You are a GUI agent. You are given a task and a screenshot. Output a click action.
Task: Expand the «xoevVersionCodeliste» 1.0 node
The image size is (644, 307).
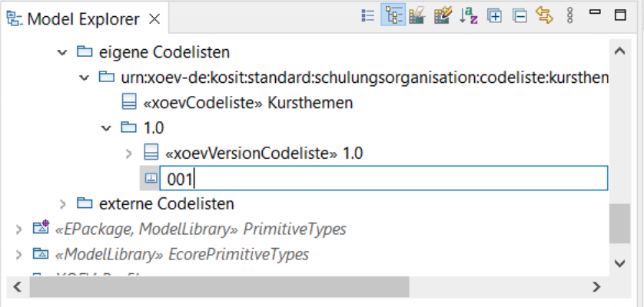[x=129, y=153]
